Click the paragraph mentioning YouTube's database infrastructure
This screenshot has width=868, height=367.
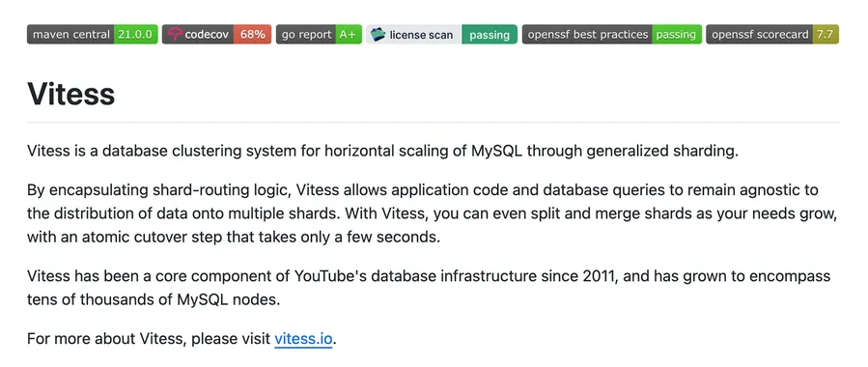[429, 288]
